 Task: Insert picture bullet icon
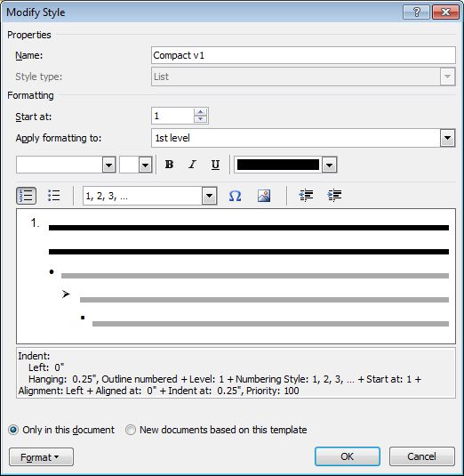click(264, 196)
